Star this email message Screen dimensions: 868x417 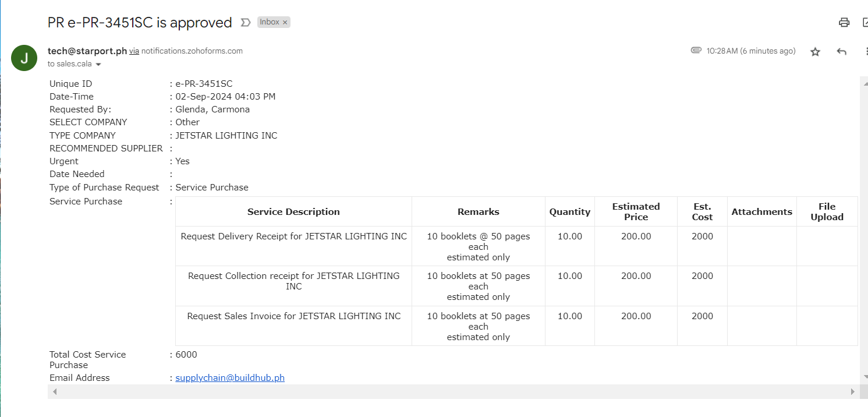(815, 52)
